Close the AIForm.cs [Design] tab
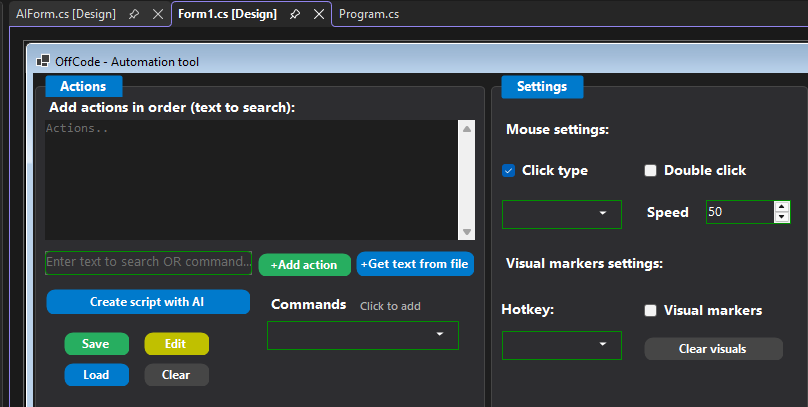Screen dimensions: 808x407 [x=158, y=14]
